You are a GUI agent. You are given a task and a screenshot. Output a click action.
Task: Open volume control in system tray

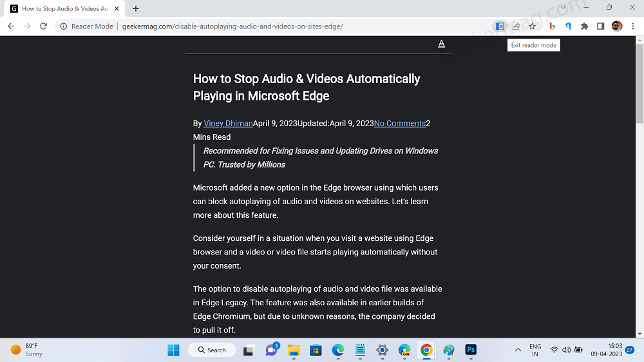tap(566, 350)
